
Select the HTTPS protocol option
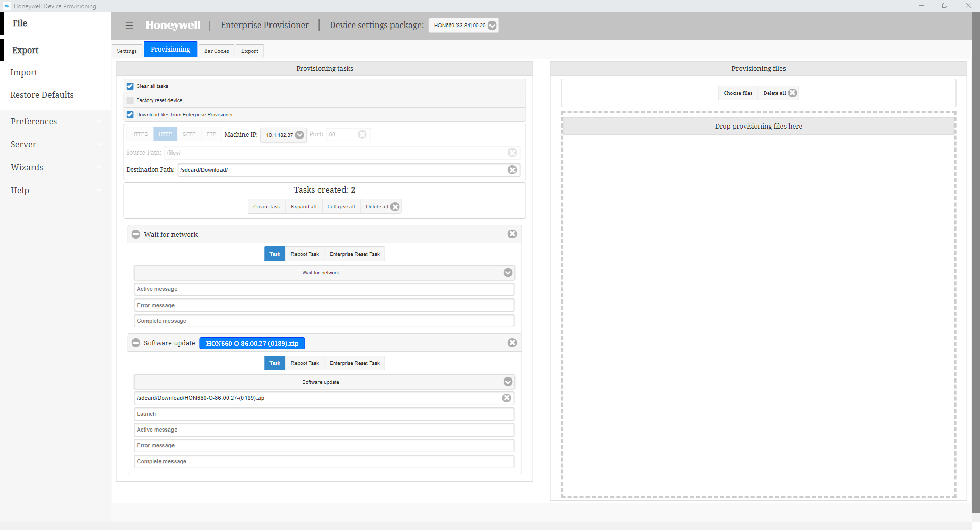click(x=139, y=134)
